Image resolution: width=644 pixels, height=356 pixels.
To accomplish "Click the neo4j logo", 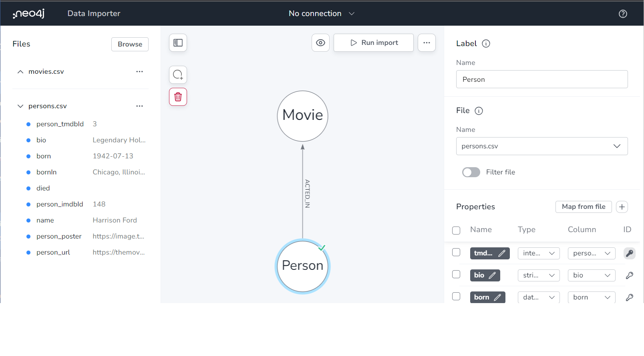I will coord(28,14).
